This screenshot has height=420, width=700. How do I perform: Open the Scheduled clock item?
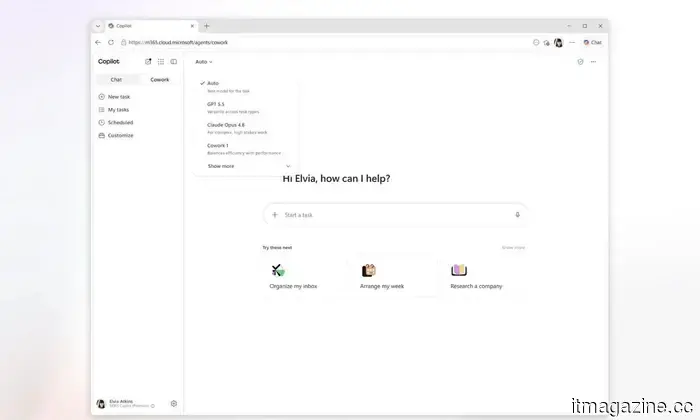tap(116, 122)
